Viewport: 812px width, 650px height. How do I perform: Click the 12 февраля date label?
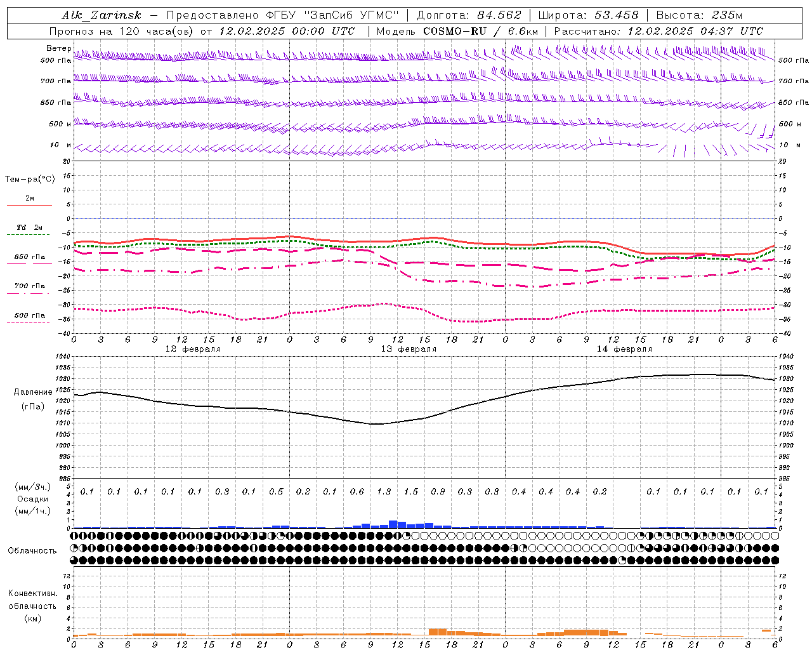click(x=193, y=349)
